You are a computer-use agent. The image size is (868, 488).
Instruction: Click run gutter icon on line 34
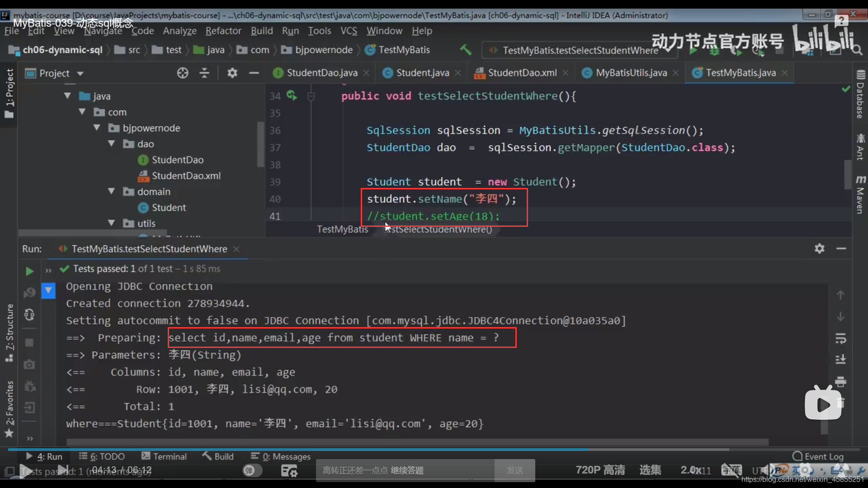pos(292,95)
